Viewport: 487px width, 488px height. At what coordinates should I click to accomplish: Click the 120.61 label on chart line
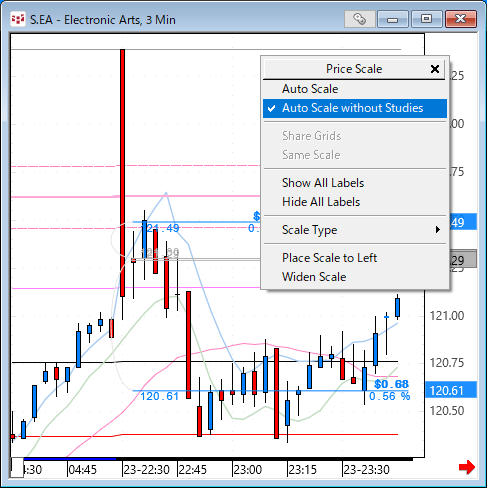click(x=159, y=396)
